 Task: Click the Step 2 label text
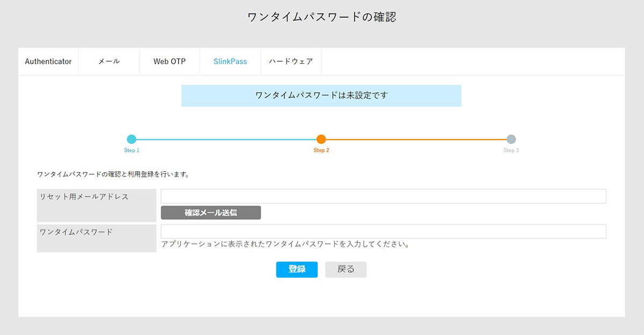pyautogui.click(x=321, y=151)
